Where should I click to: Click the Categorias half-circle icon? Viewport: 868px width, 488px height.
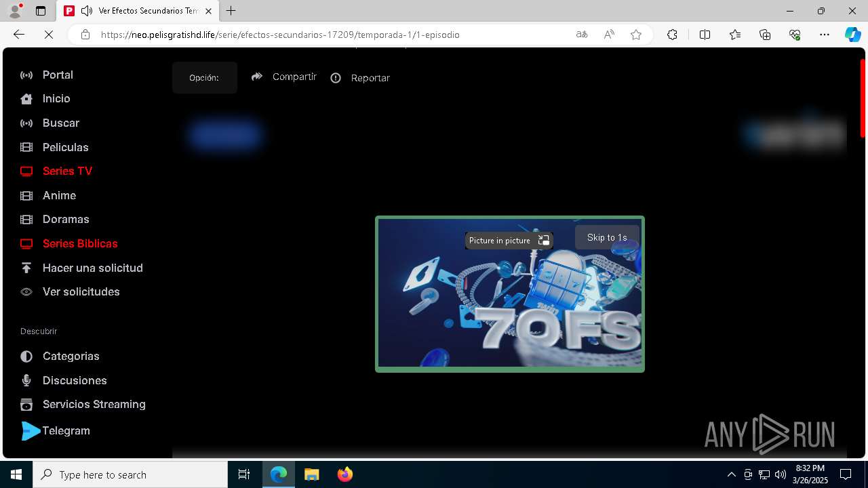pos(26,356)
